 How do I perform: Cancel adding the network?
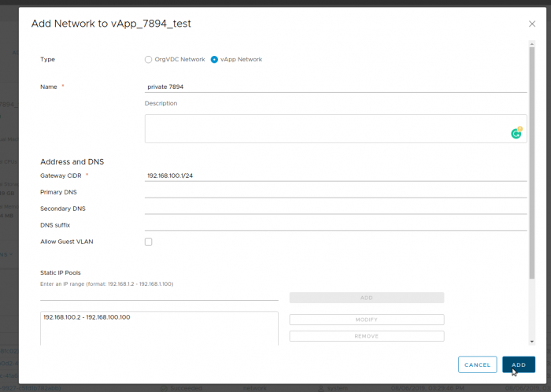[477, 364]
